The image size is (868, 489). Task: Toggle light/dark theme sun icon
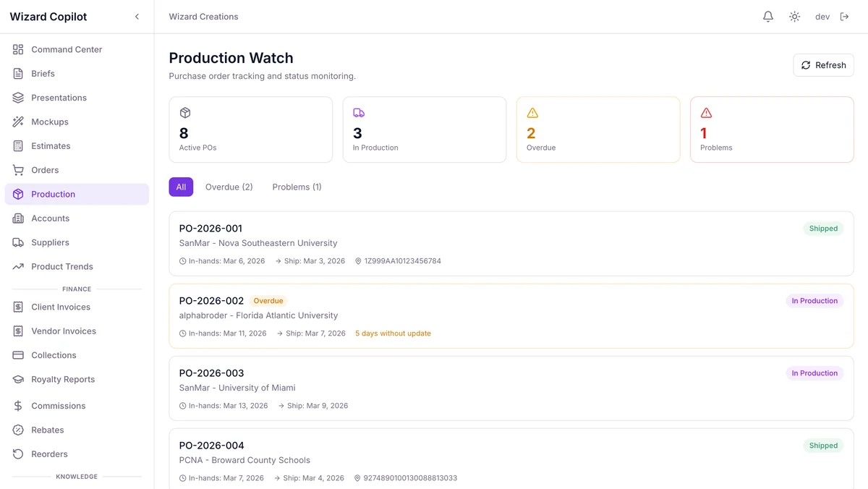(795, 17)
